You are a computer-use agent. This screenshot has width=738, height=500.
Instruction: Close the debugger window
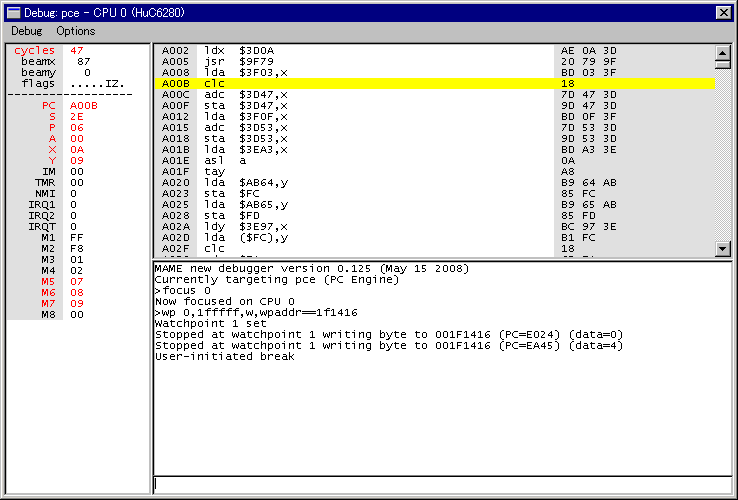point(724,12)
